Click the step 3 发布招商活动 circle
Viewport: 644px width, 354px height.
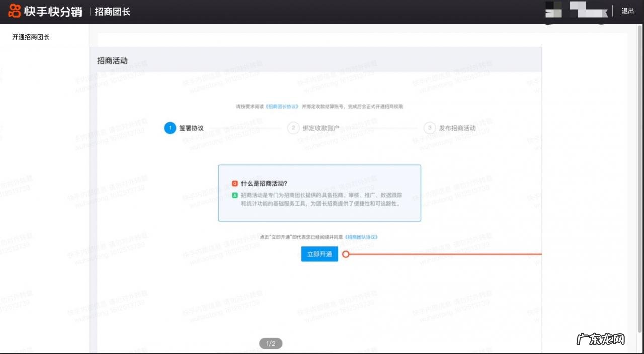[x=429, y=128]
